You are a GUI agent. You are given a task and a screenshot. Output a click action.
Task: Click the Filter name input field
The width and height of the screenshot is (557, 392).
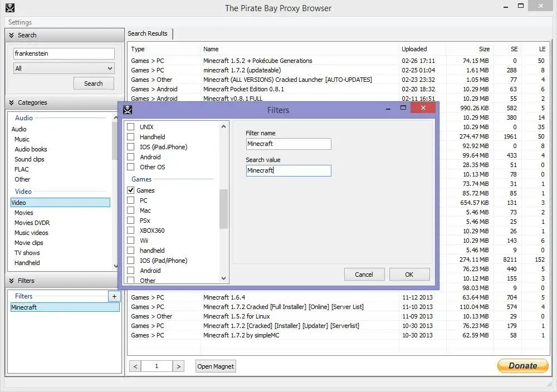point(289,144)
